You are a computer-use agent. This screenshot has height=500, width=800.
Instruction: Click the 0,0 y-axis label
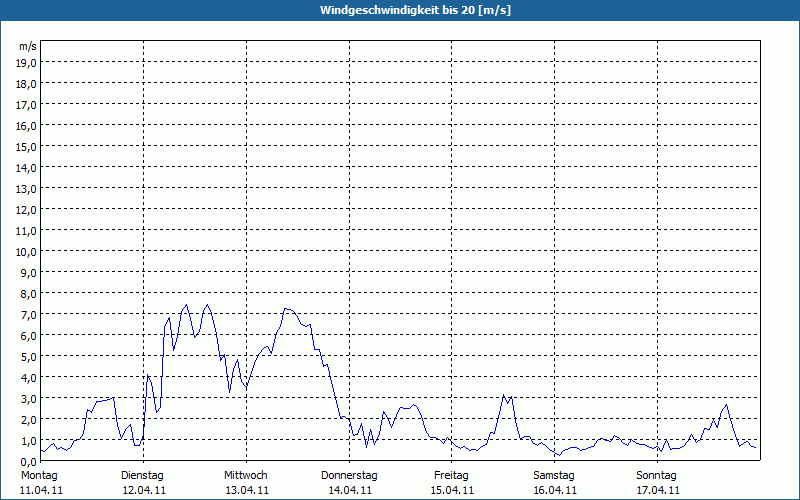(29, 461)
